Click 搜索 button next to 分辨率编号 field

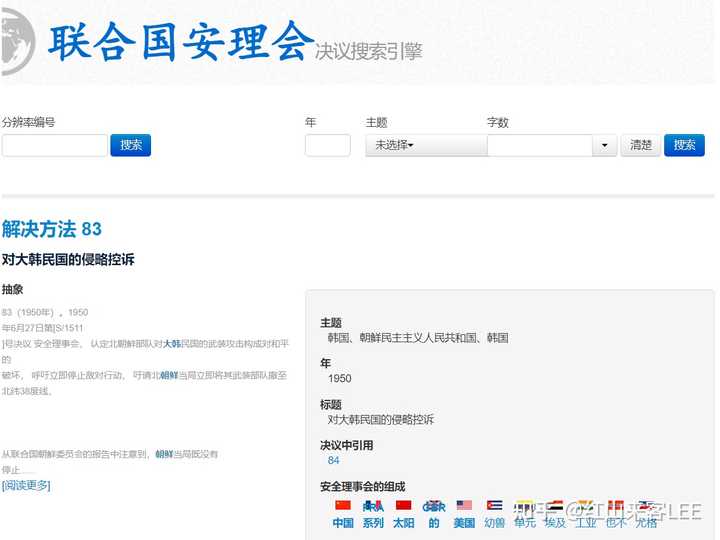pos(130,145)
